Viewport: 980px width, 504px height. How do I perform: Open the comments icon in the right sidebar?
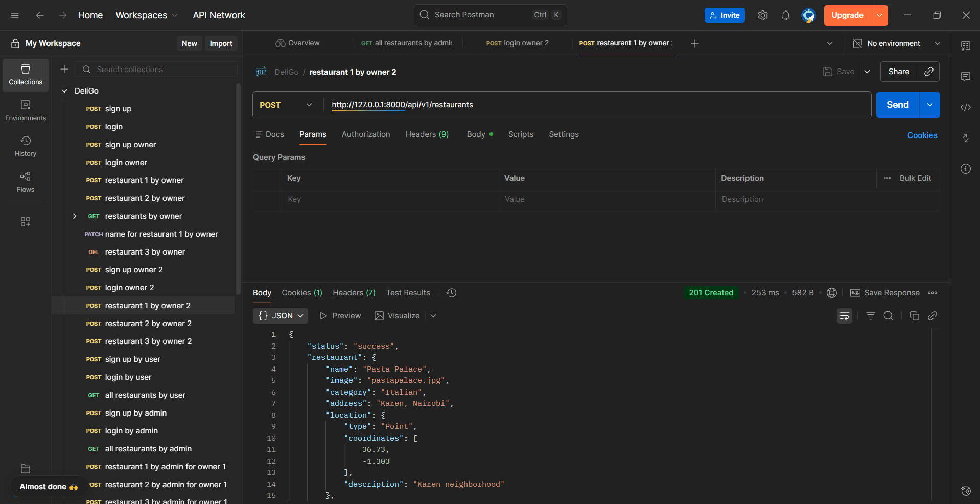point(966,77)
